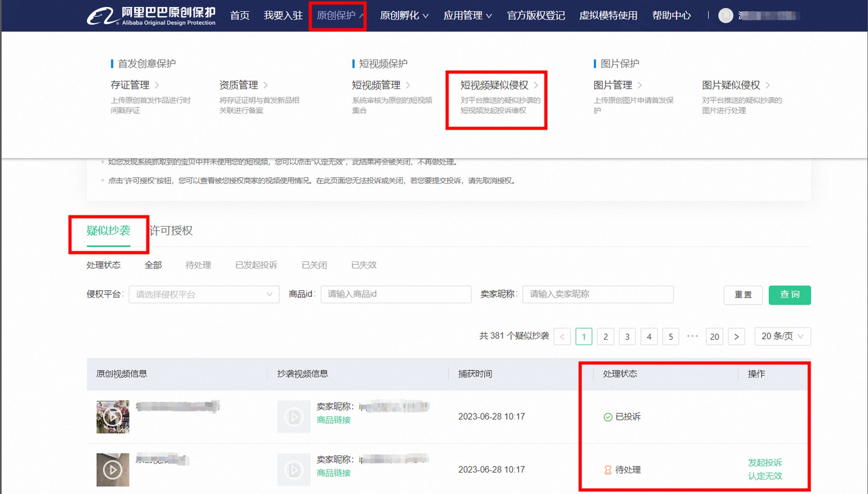Click the 商品id input field
Screen dimensions: 868x494
[396, 294]
